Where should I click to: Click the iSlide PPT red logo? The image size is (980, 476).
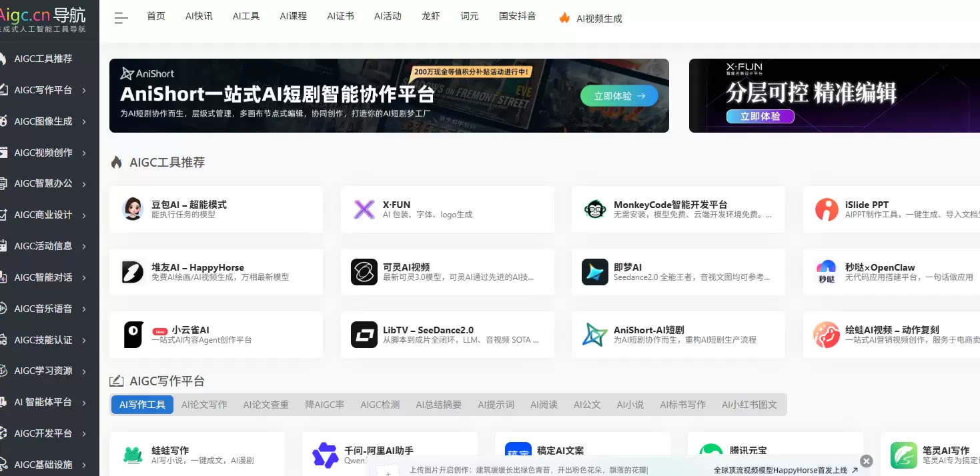[x=827, y=209]
